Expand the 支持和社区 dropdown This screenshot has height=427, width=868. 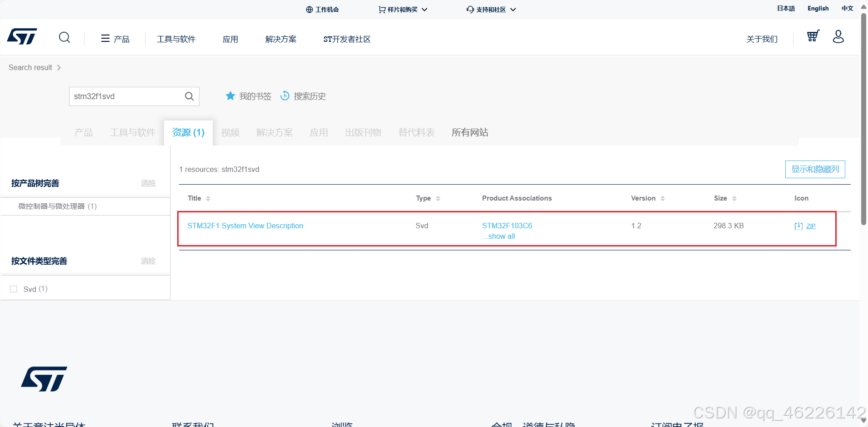[x=513, y=10]
